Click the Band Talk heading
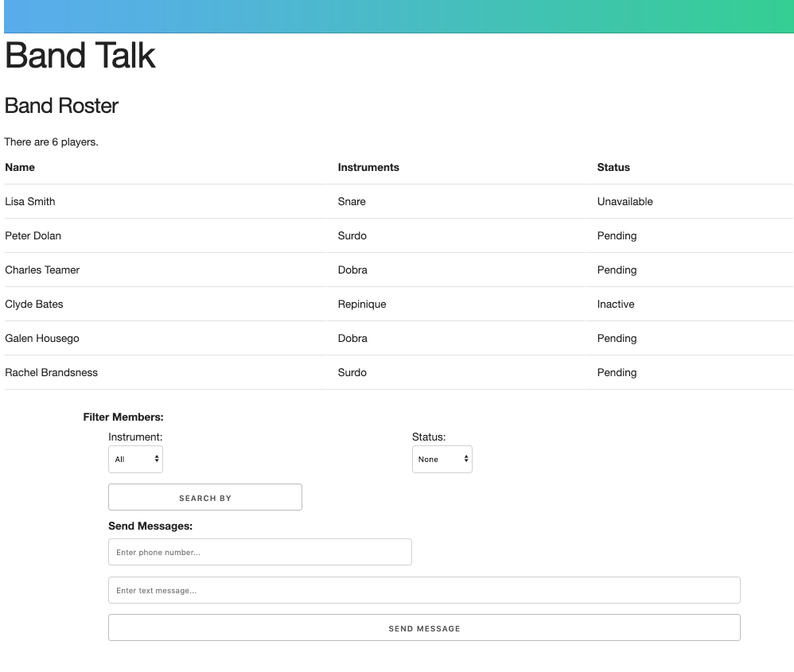Viewport: 794px width, 672px height. [x=80, y=56]
